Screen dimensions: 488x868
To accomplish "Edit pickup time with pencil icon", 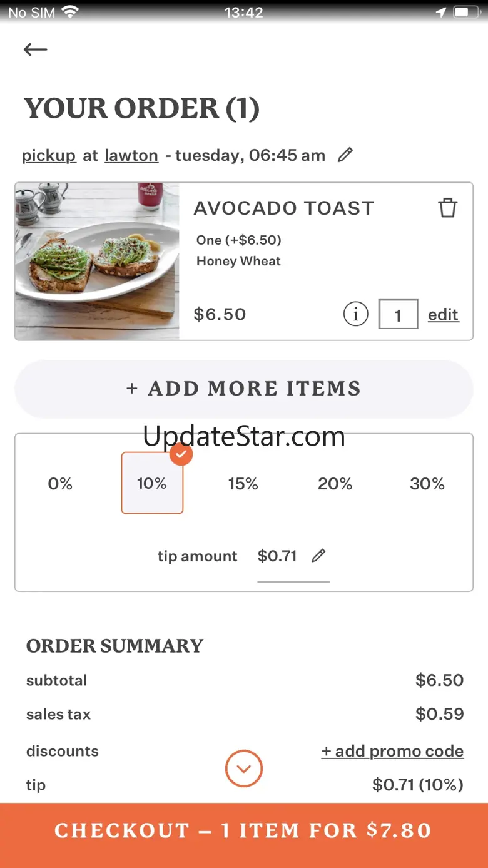I will pyautogui.click(x=345, y=155).
